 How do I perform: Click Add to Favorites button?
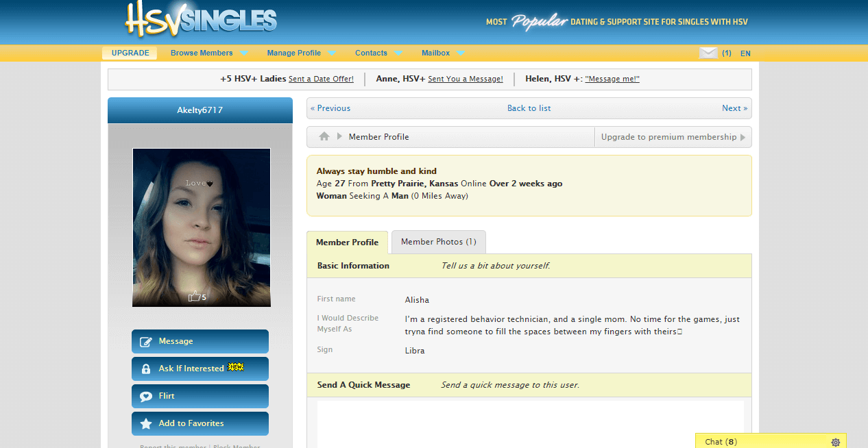pyautogui.click(x=200, y=423)
